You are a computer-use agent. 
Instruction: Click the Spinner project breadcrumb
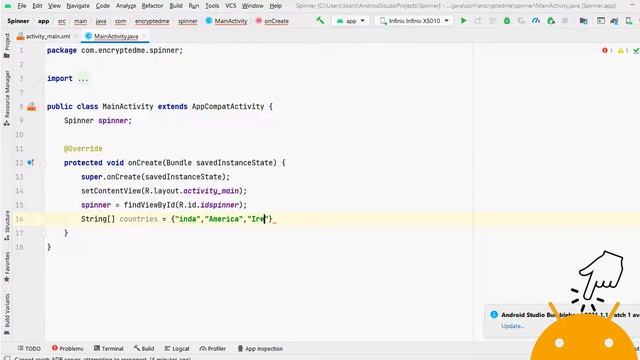pos(18,21)
